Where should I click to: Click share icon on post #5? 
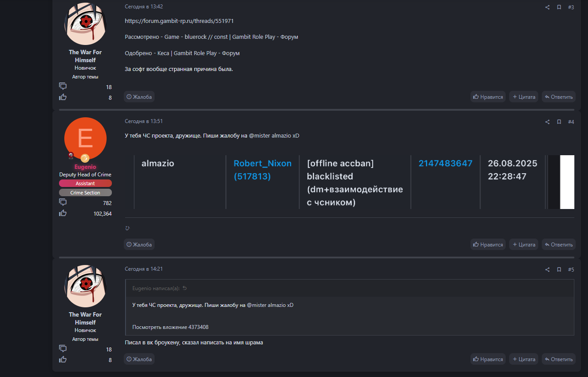[547, 270]
